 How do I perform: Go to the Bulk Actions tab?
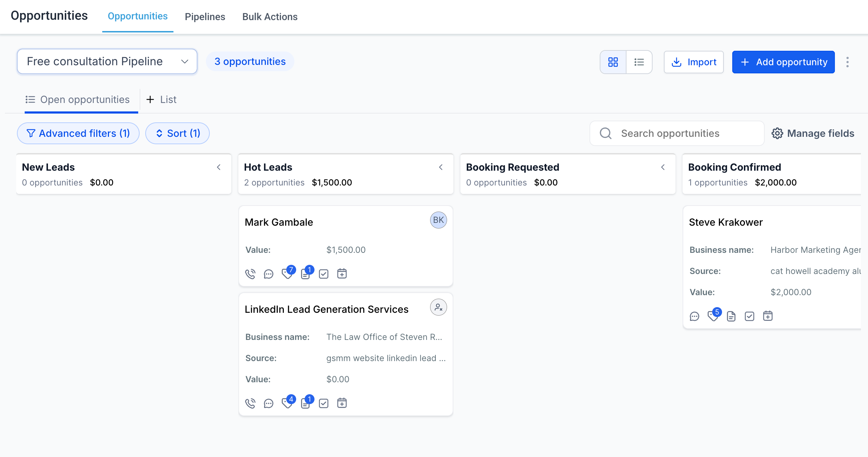tap(270, 17)
